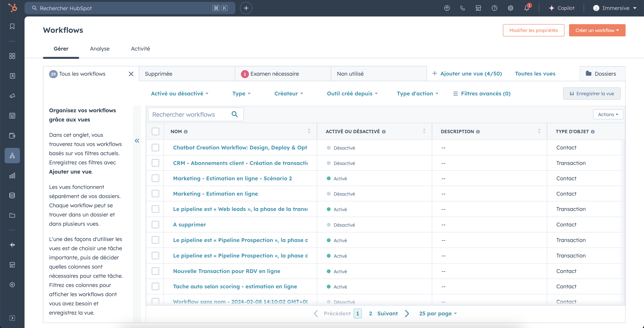The height and width of the screenshot is (328, 644).
Task: Switch to the Analyse tab
Action: [100, 49]
